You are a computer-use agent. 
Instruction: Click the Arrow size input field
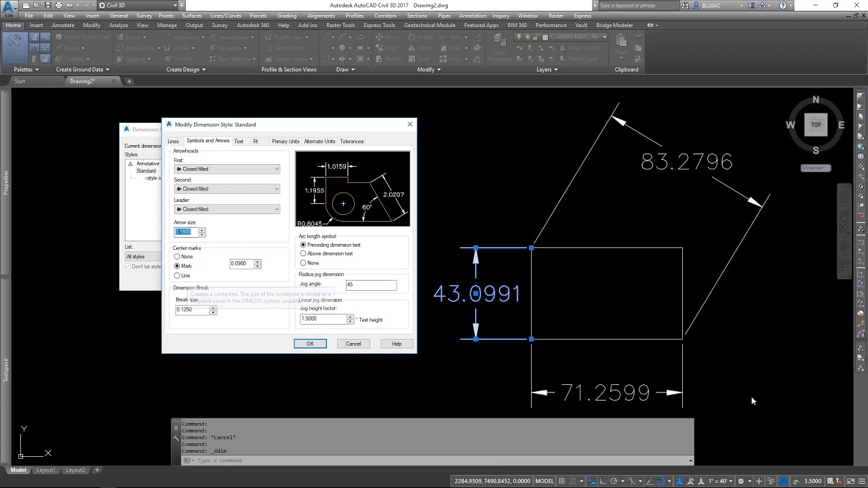[186, 232]
